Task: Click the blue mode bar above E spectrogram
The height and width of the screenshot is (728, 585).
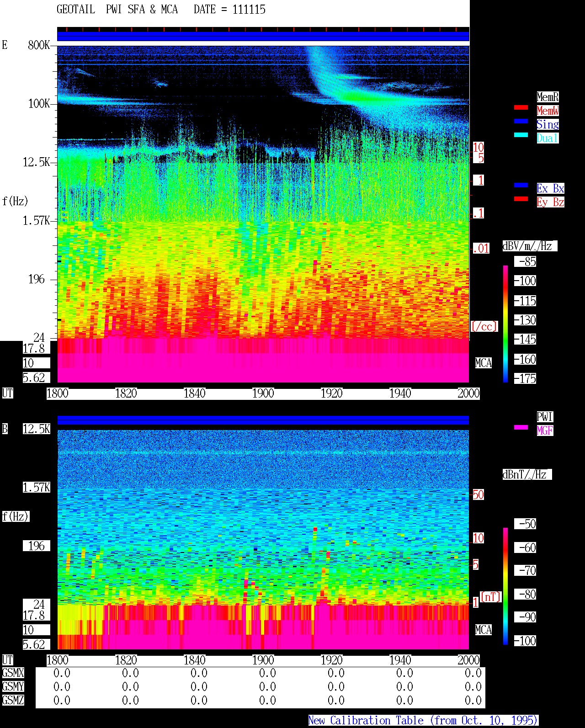Action: pos(263,36)
